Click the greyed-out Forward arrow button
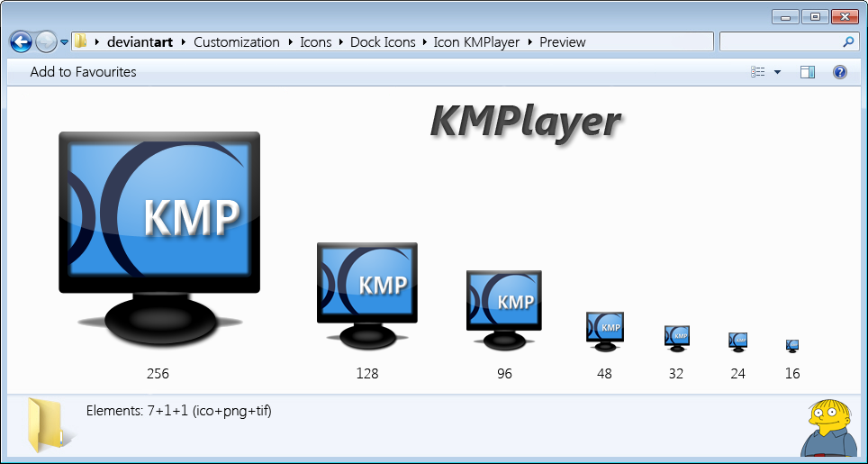The width and height of the screenshot is (868, 464). click(46, 41)
